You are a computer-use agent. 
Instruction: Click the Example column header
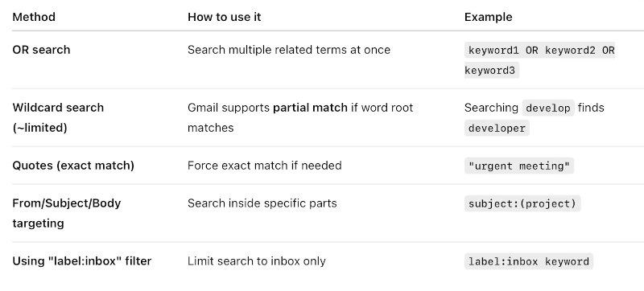[489, 17]
